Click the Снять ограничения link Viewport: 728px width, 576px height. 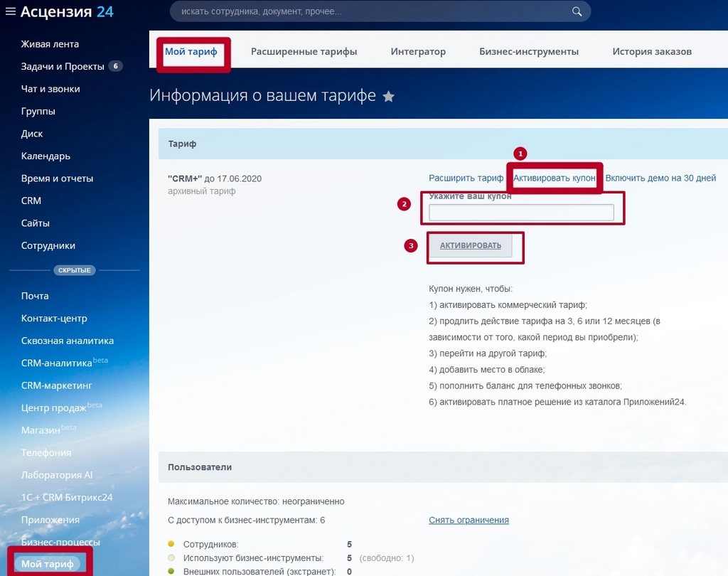tap(469, 521)
